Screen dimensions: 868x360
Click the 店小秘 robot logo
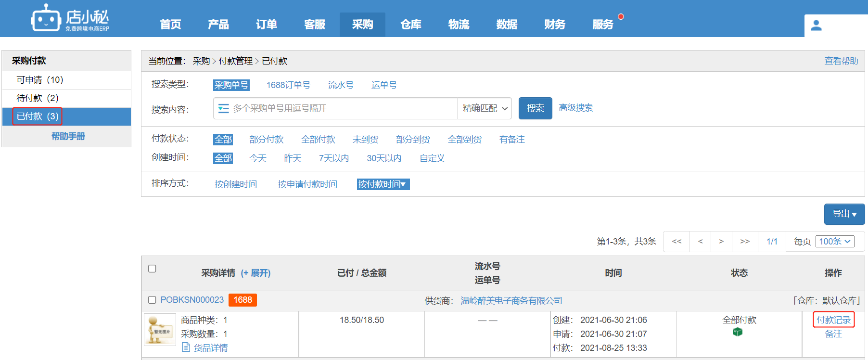[x=70, y=18]
